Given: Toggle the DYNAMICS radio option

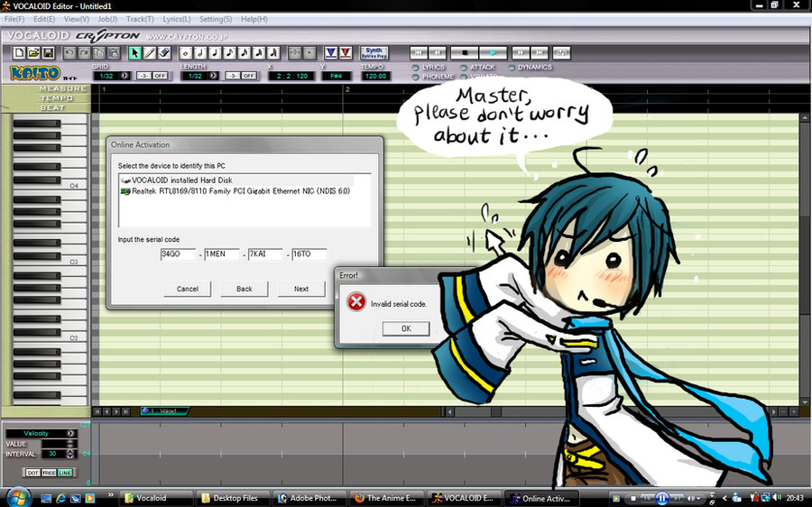Looking at the screenshot, I should click(x=512, y=68).
